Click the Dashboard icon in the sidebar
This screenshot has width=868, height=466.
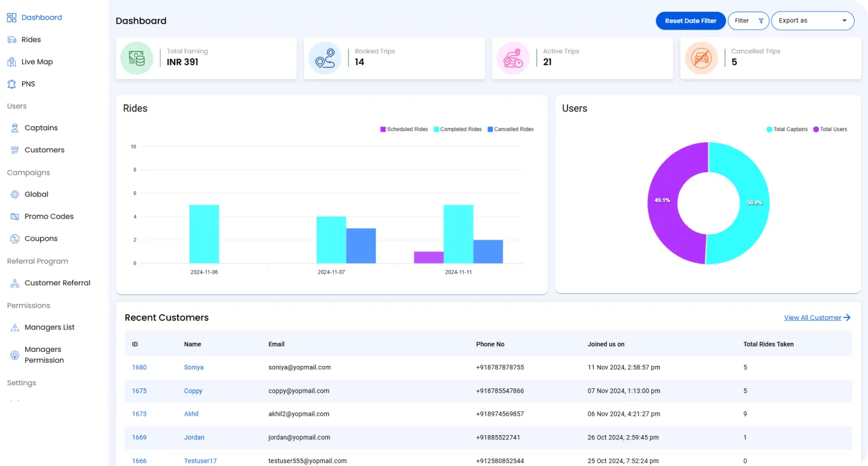pyautogui.click(x=12, y=18)
